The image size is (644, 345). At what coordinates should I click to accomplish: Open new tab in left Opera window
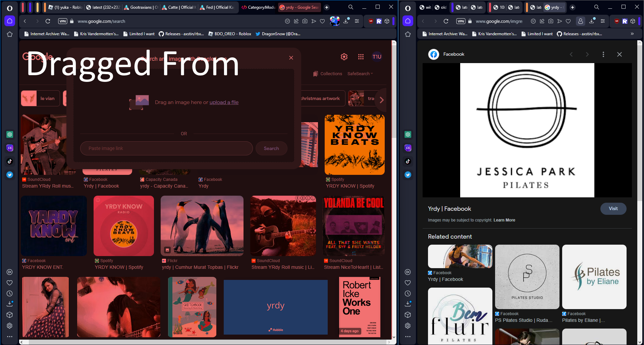(x=327, y=7)
